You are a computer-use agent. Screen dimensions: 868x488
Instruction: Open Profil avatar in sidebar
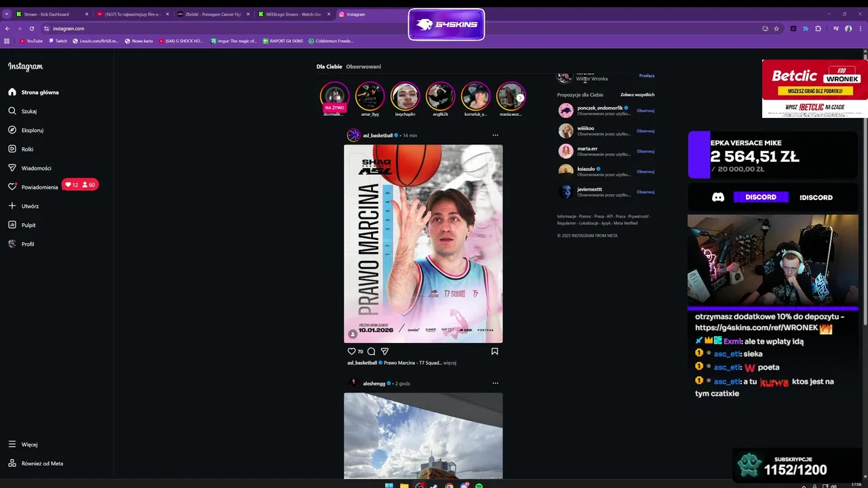(12, 244)
